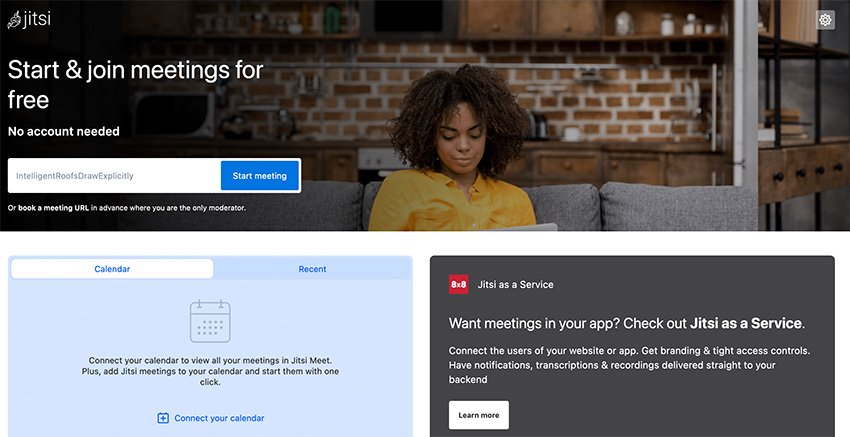
Task: Click the Jitsi bird logo icon
Action: pyautogui.click(x=14, y=20)
